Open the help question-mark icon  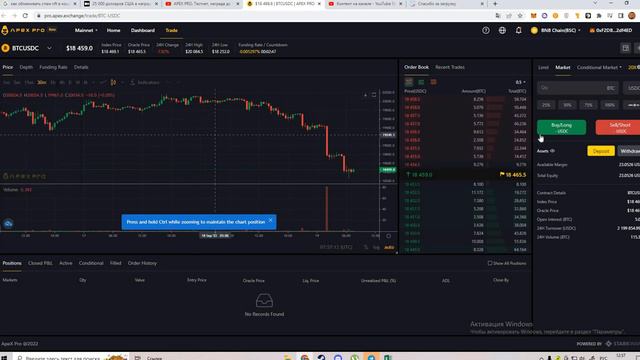tap(486, 30)
